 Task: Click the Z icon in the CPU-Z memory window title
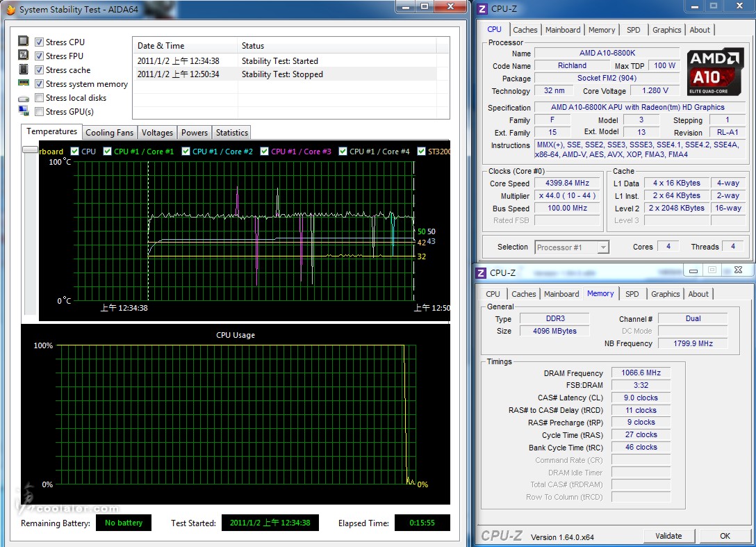(481, 273)
